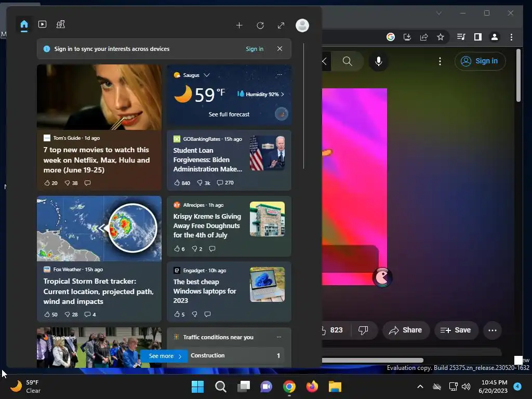Expand the widgets board to full view
This screenshot has height=399, width=532.
(281, 25)
